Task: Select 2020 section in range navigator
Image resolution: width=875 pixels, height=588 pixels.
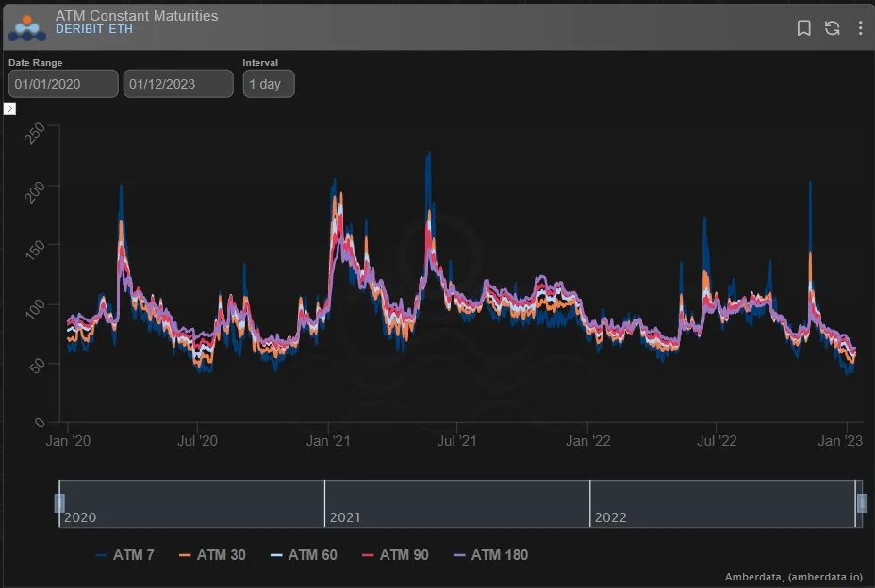Action: point(192,503)
